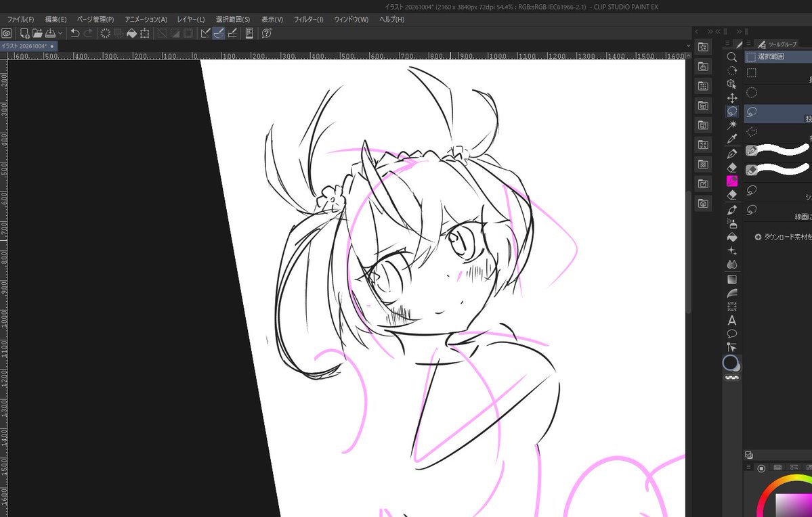This screenshot has height=517, width=812.
Task: Toggle Snap to special ruler
Action: coord(219,33)
